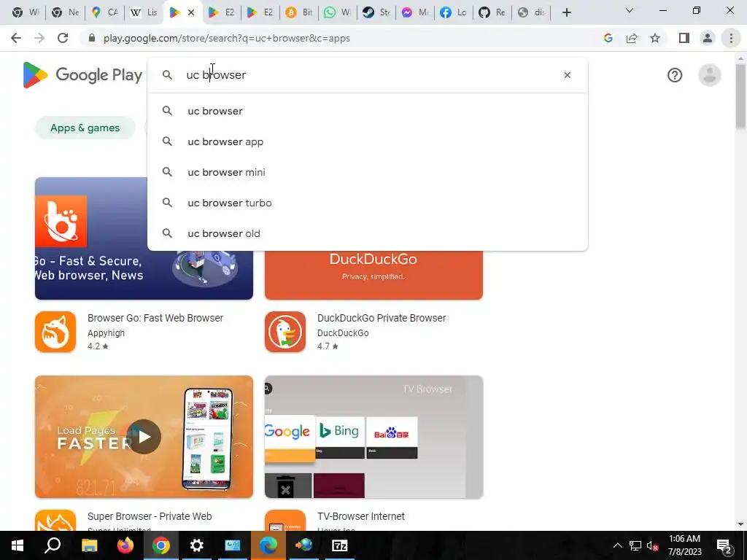The image size is (747, 560).
Task: Switch to the WhatsApp tab
Action: click(x=338, y=12)
